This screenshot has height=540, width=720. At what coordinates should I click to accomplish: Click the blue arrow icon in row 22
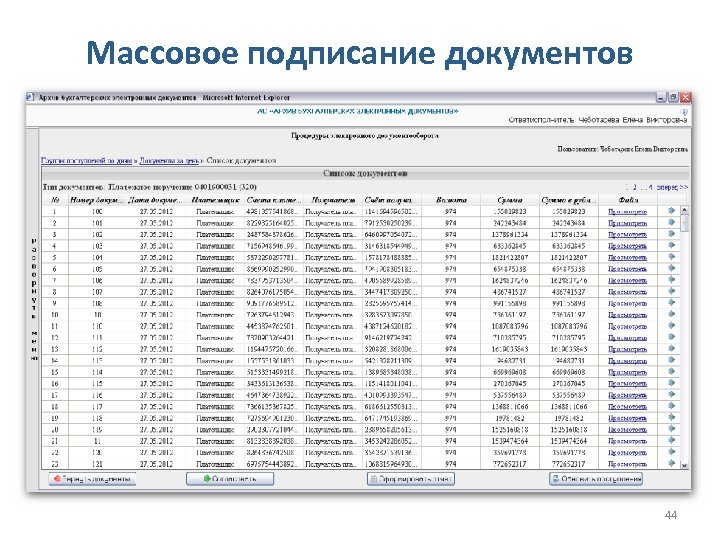tap(671, 452)
